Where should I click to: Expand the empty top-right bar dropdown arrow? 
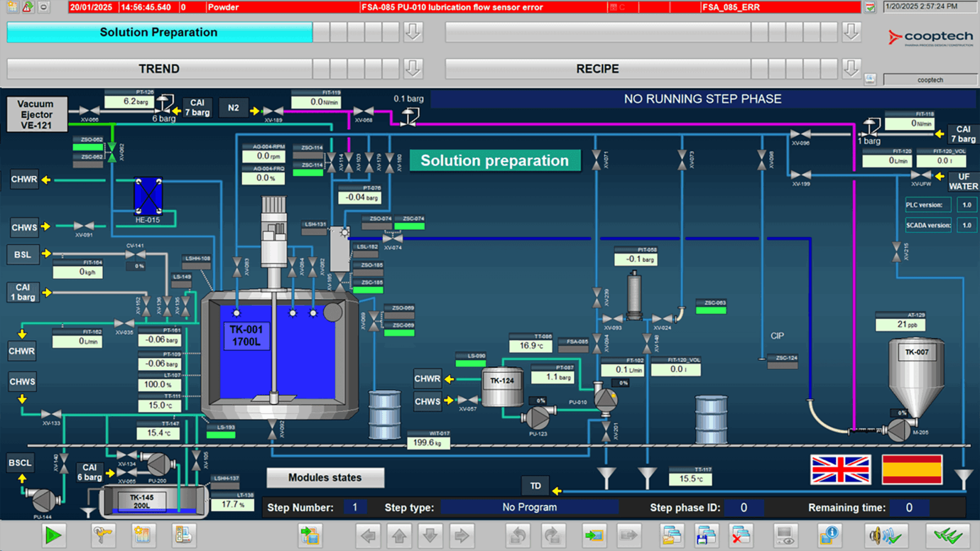pos(851,32)
